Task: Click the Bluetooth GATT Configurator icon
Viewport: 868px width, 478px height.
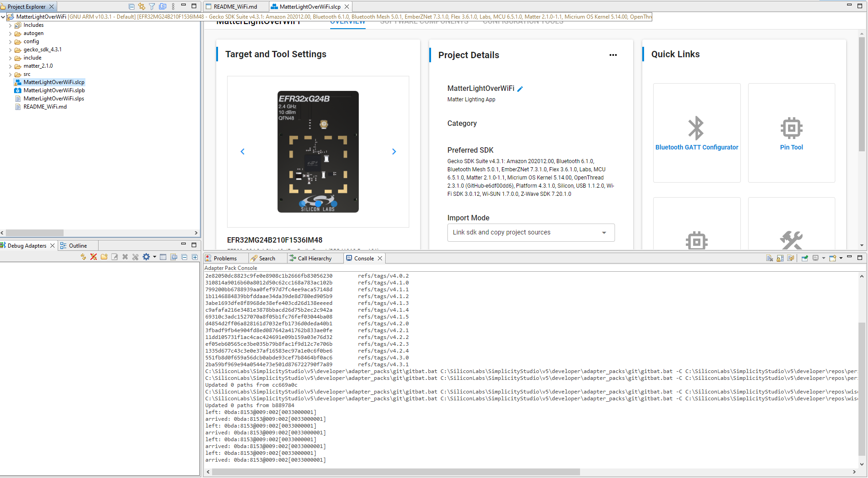Action: click(696, 128)
